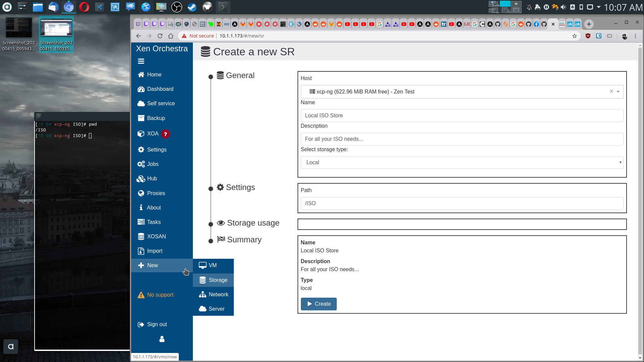Click the Chromium icon in the taskbar
Image resolution: width=644 pixels, height=362 pixels.
[x=69, y=7]
